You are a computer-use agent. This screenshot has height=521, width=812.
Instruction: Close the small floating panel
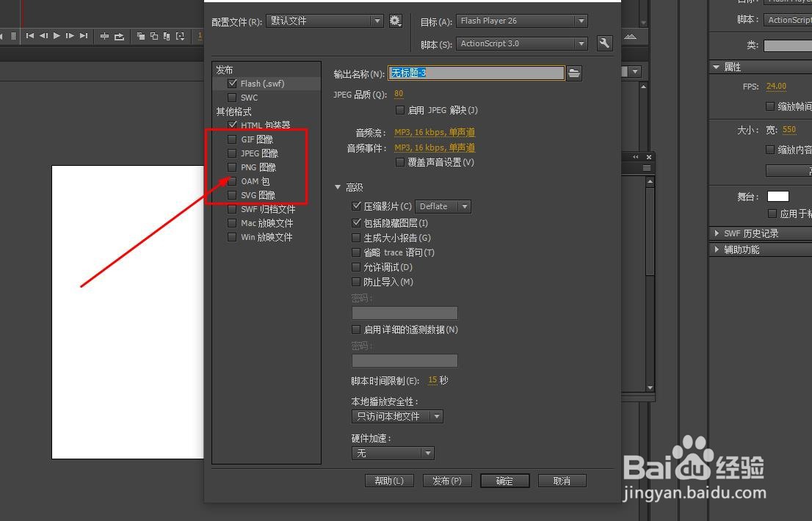tap(649, 157)
